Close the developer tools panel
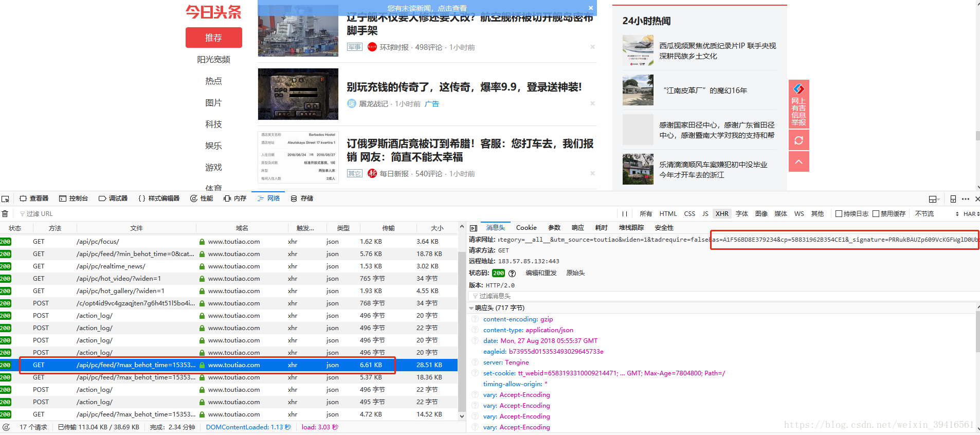The image size is (980, 435). (x=977, y=199)
